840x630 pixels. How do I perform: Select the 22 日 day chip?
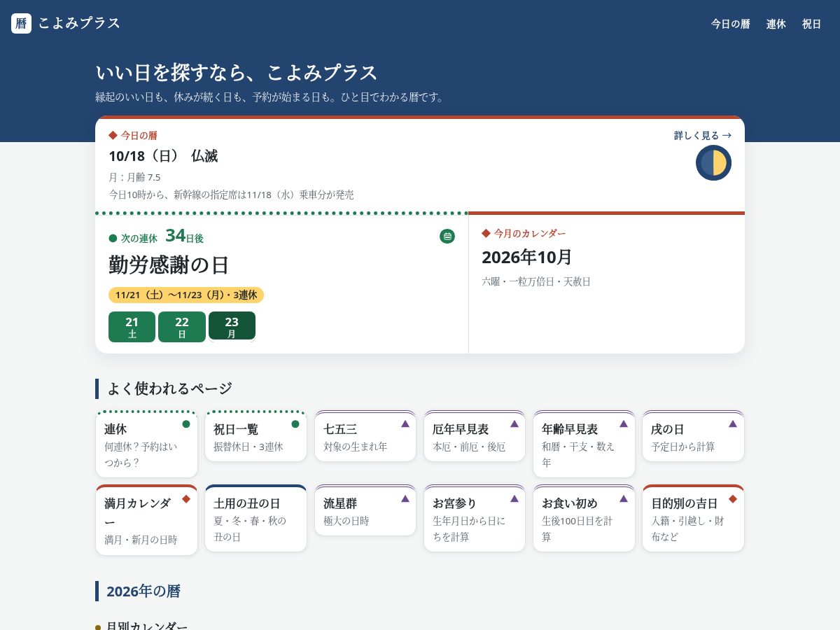coord(182,327)
